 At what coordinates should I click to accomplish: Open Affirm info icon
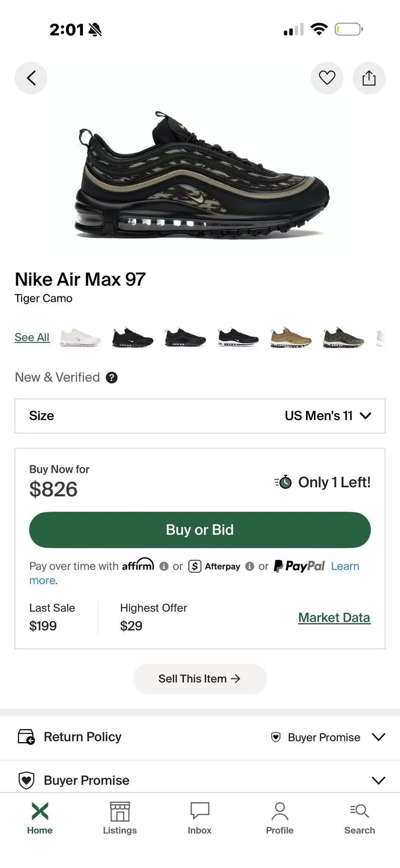point(164,566)
